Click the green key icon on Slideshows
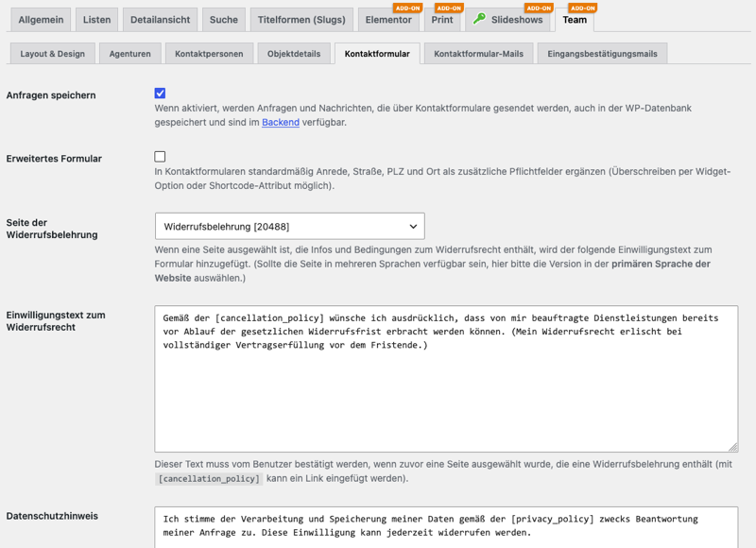The height and width of the screenshot is (548, 756). point(479,19)
